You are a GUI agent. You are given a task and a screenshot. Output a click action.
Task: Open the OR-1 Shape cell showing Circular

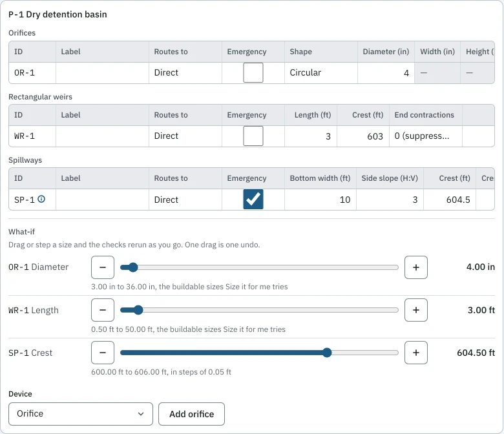[x=321, y=73]
